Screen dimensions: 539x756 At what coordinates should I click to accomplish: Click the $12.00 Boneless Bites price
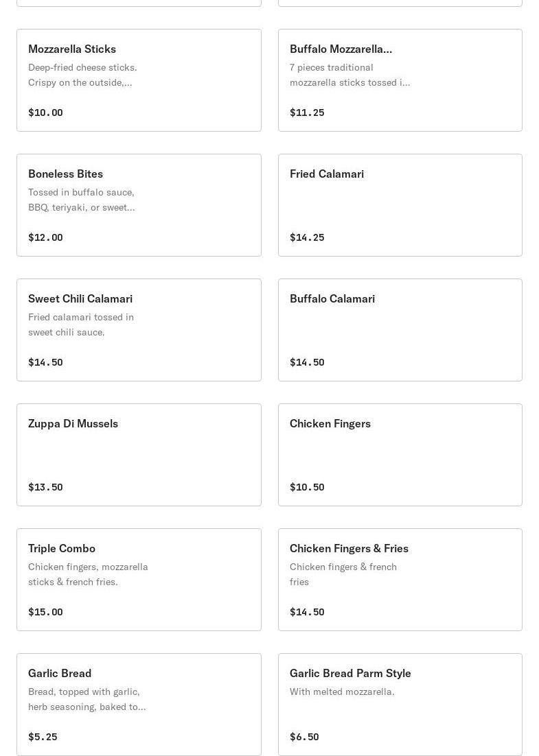click(x=45, y=237)
